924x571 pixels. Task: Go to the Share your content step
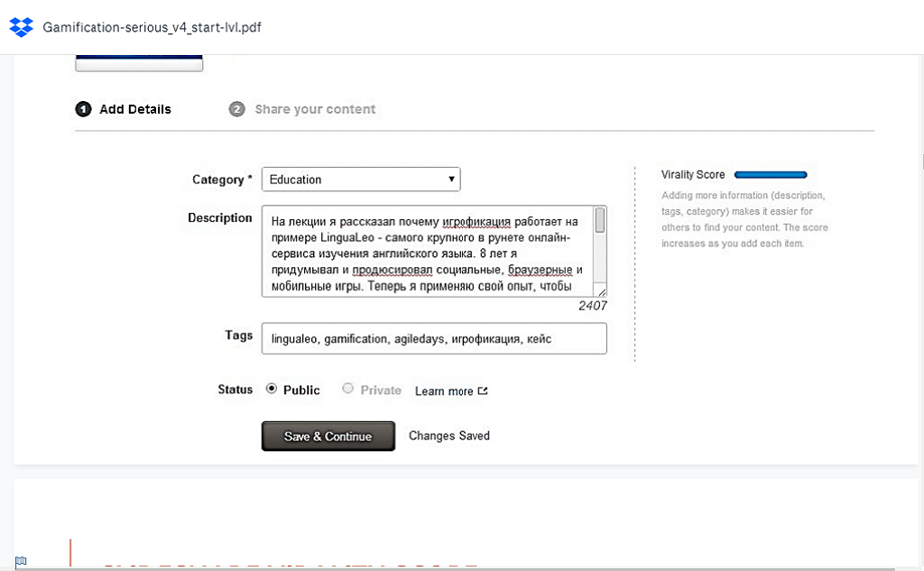pyautogui.click(x=315, y=109)
